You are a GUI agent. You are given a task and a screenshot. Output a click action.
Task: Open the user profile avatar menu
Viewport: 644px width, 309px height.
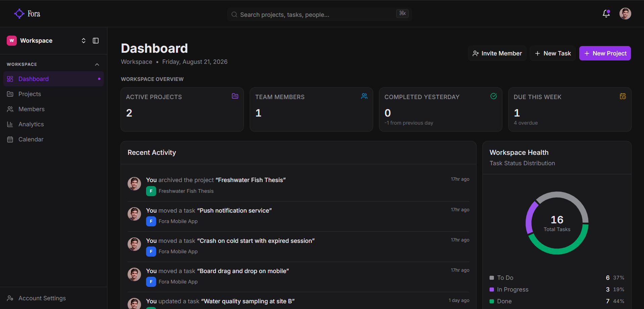point(625,13)
